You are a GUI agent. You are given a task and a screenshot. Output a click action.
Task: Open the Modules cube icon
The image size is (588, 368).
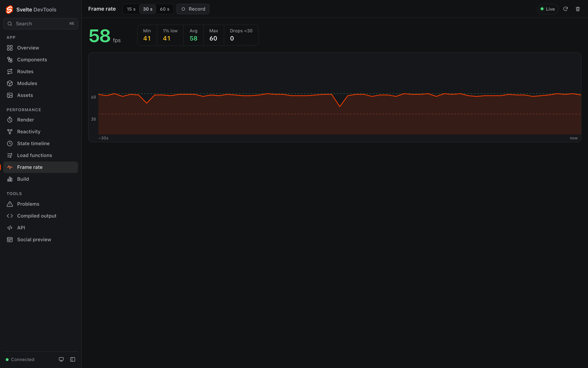(10, 83)
